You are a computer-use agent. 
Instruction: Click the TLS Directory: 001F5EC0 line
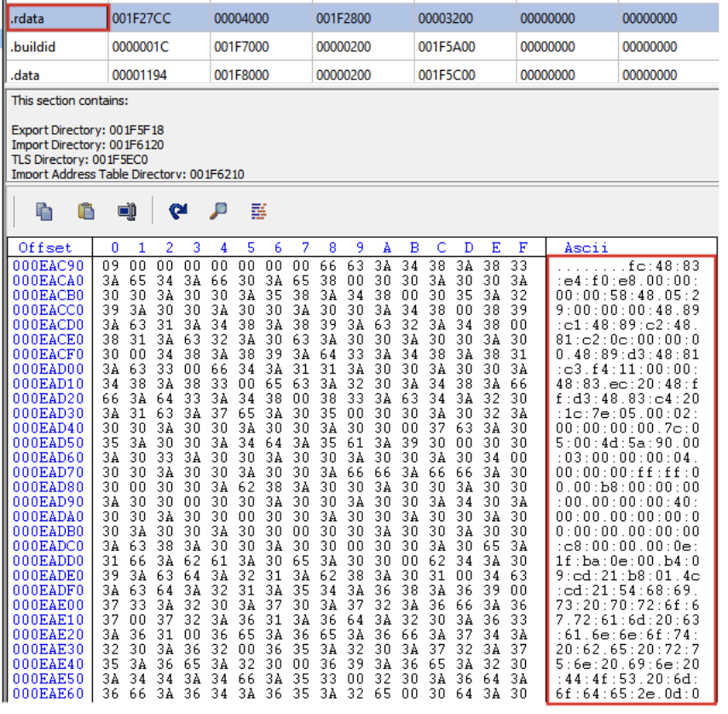point(80,160)
